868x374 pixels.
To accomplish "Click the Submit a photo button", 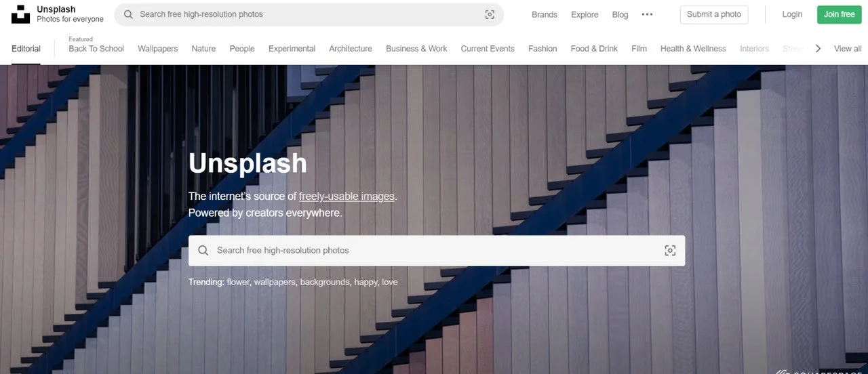I will (x=714, y=14).
